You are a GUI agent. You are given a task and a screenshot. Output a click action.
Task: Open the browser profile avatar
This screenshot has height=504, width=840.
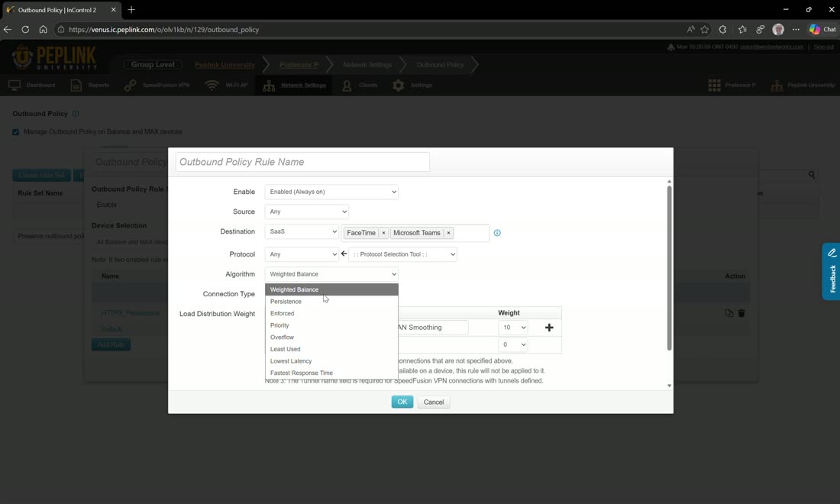[x=778, y=30]
